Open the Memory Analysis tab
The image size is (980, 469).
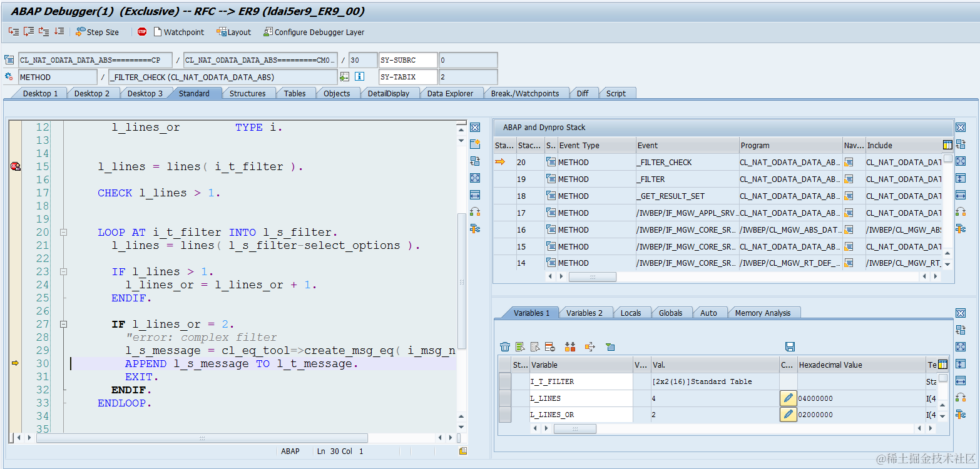[762, 313]
